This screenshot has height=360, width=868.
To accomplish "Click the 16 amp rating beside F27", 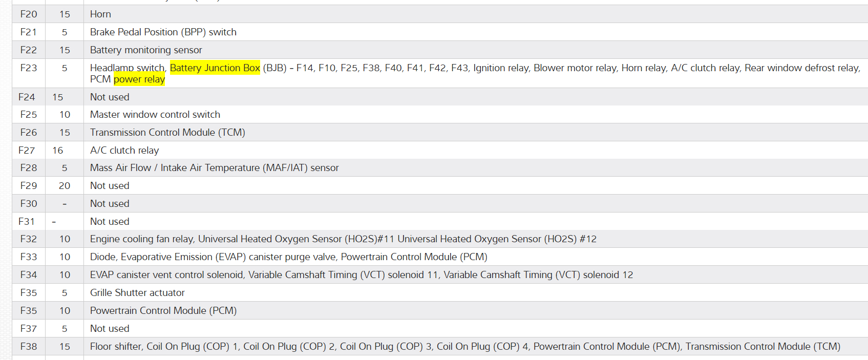I will coord(57,151).
